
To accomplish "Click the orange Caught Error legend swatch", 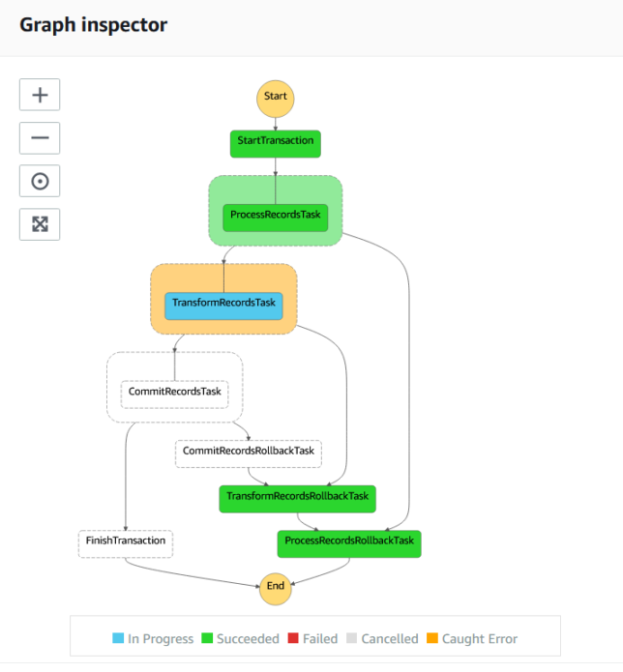I will 432,638.
